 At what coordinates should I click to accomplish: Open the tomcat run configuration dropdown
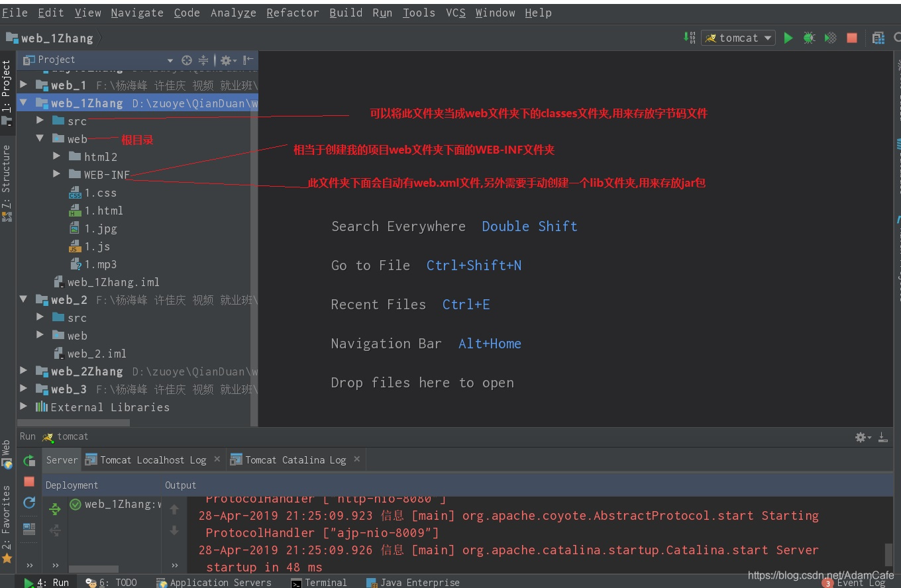tap(738, 38)
